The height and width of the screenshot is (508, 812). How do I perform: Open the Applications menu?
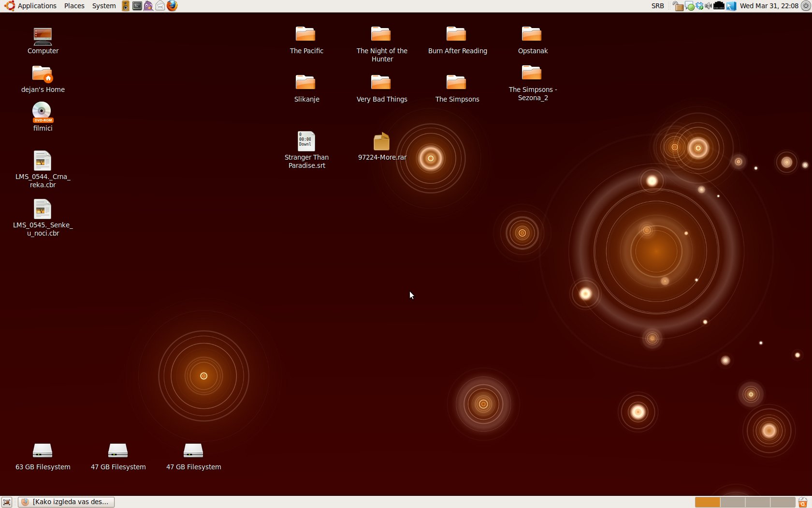click(x=37, y=6)
